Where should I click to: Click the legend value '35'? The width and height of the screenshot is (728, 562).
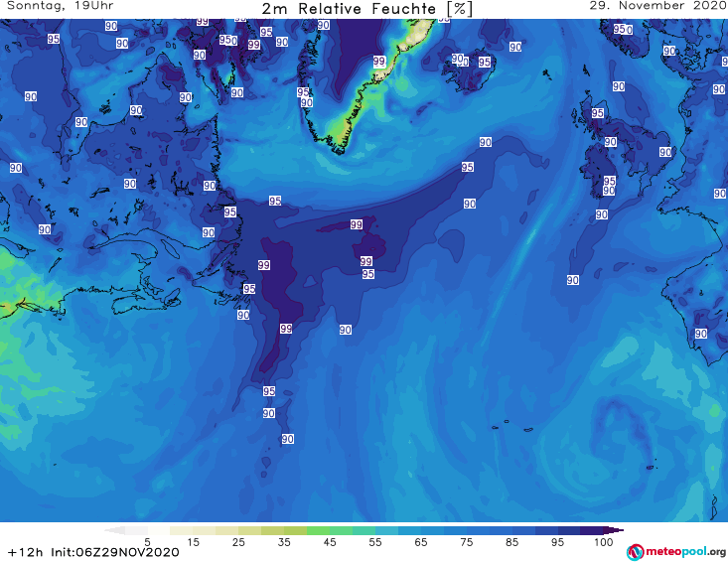pos(284,542)
